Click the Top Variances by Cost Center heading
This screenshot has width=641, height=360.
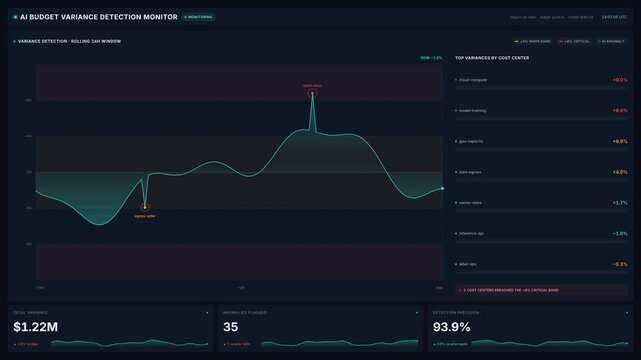point(492,58)
